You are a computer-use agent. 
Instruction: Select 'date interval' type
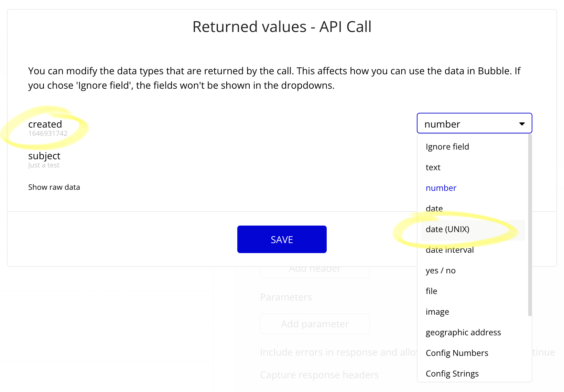pyautogui.click(x=449, y=250)
